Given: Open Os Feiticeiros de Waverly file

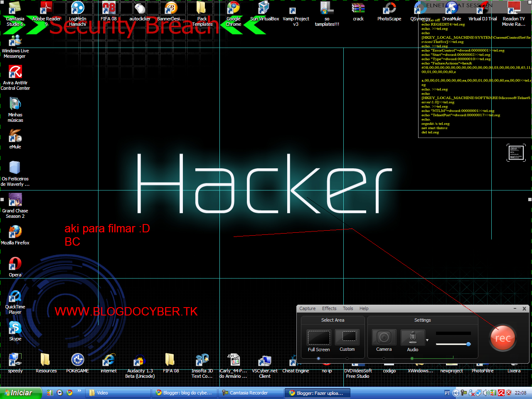Looking at the screenshot, I should (15, 174).
